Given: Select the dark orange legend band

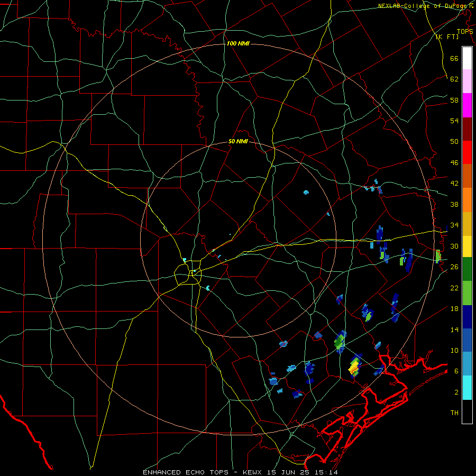Looking at the screenshot, I should point(467,176).
